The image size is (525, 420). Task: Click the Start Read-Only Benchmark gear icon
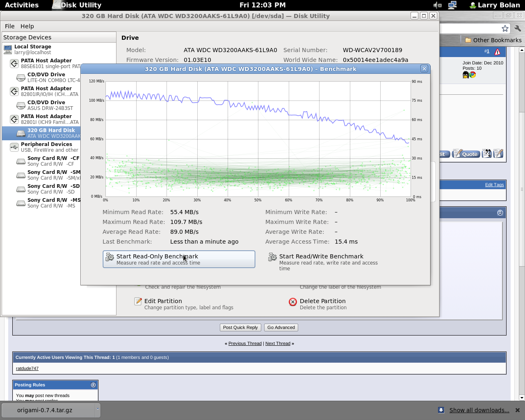coord(110,257)
